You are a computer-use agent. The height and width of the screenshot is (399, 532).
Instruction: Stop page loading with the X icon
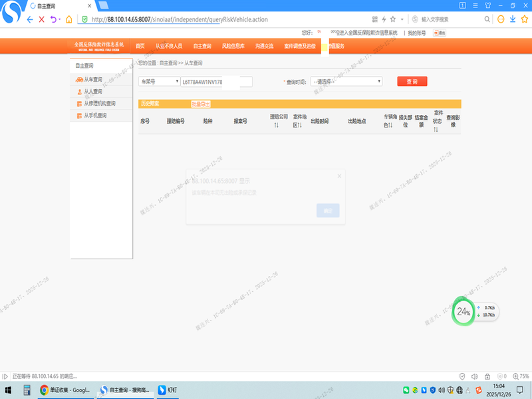tap(42, 19)
